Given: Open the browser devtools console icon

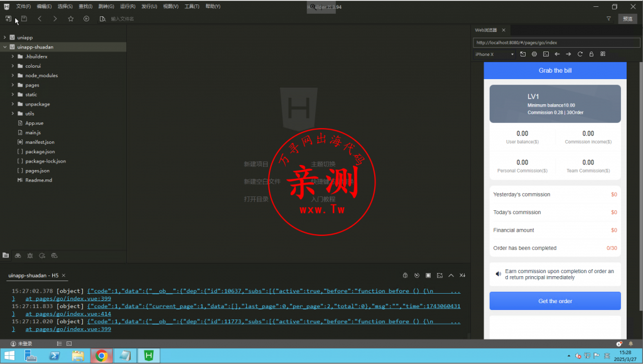Looking at the screenshot, I should pos(546,54).
